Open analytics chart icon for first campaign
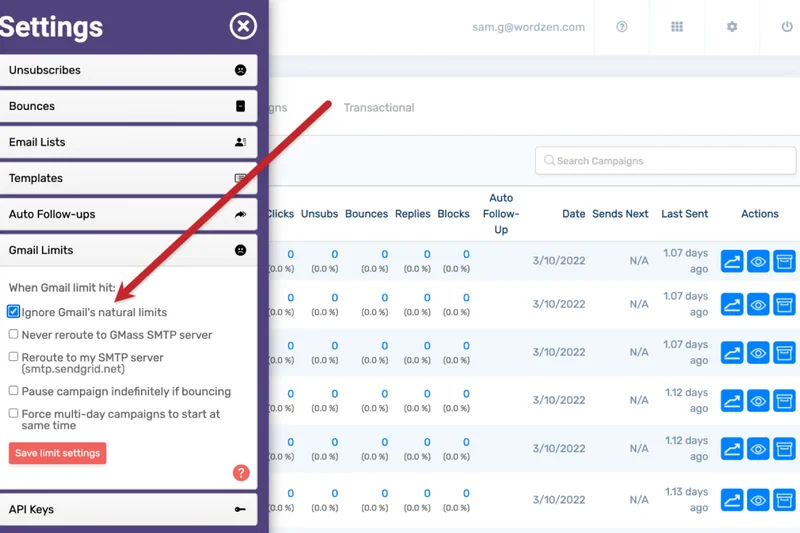The height and width of the screenshot is (533, 800). click(732, 262)
